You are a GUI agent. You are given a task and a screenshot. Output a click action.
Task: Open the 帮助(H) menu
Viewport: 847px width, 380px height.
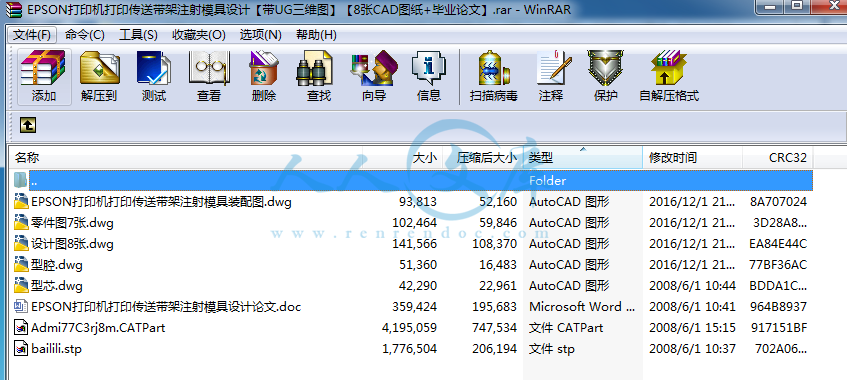(316, 35)
